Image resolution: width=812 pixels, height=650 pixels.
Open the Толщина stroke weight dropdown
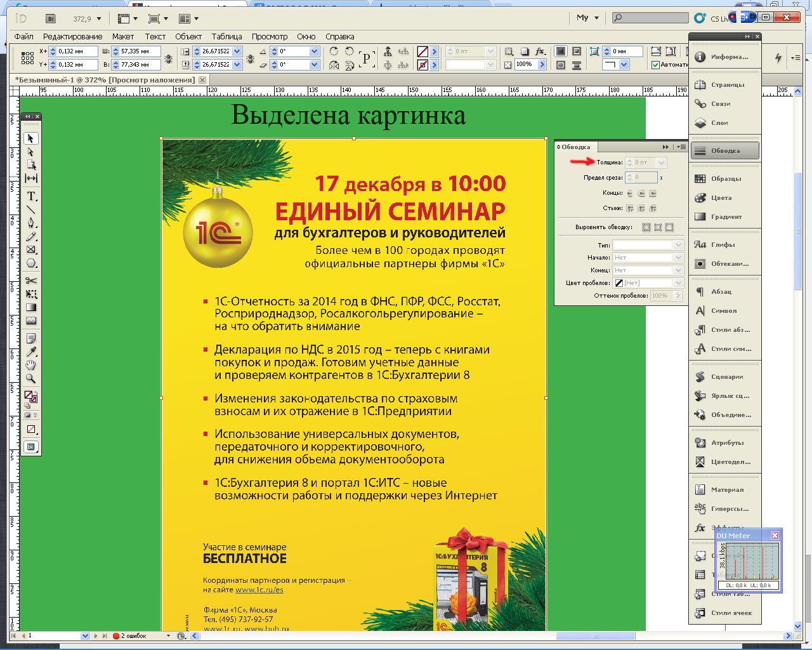click(661, 162)
